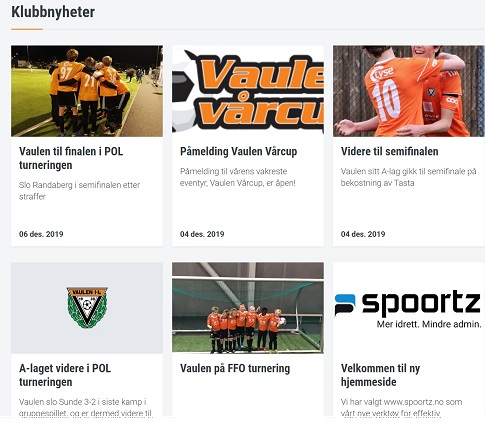Click the Vaulen IL club crest icon

(x=87, y=307)
